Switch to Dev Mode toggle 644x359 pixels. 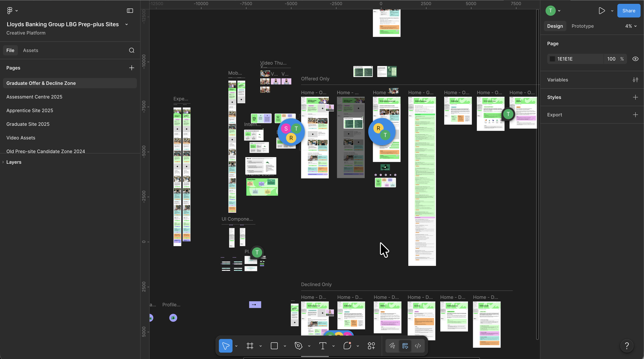[x=418, y=346]
